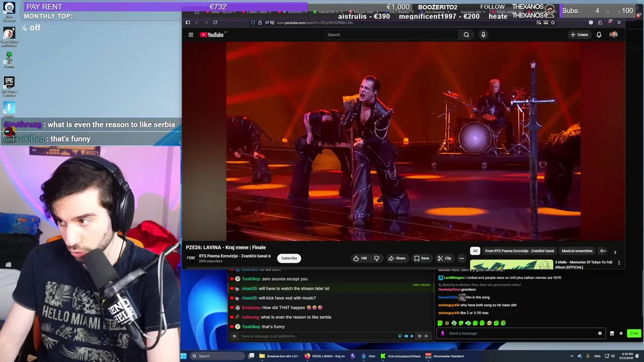Click the YouTube search input field
Screen dimensions: 644x362
(x=391, y=35)
